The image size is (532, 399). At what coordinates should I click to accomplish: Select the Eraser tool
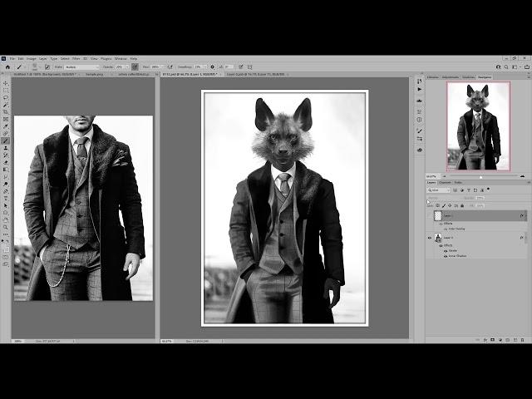[x=6, y=163]
